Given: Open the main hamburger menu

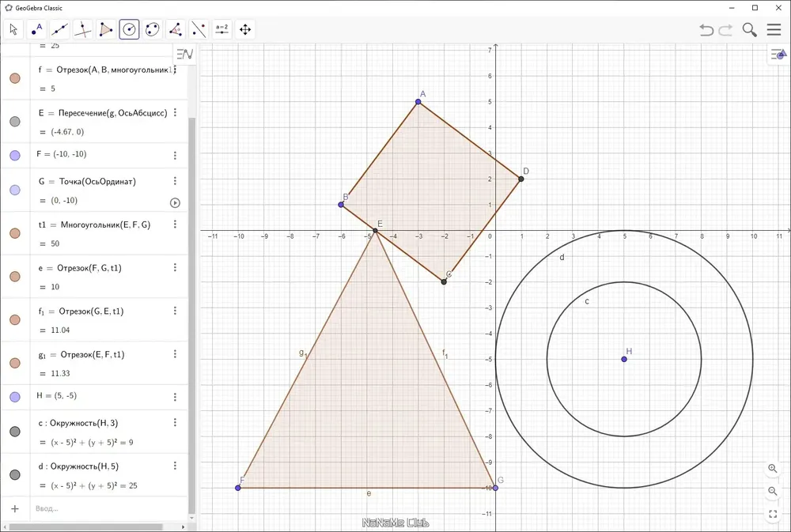Looking at the screenshot, I should click(x=774, y=29).
